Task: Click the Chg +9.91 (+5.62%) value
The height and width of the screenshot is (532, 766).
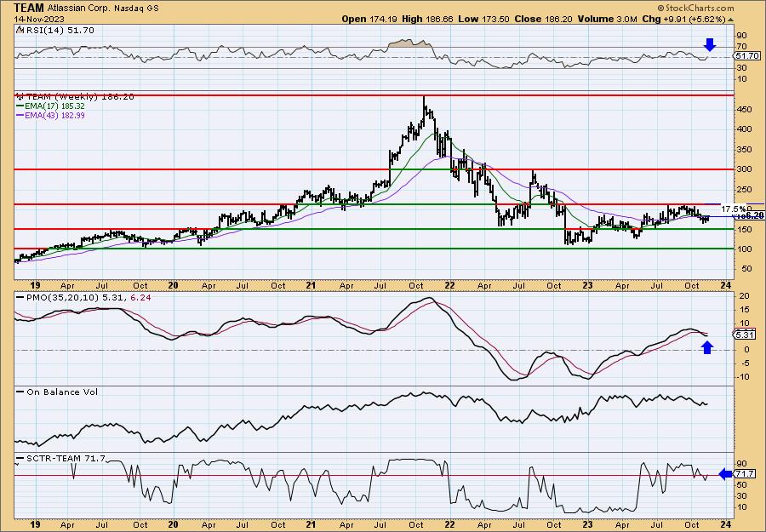Action: coord(683,19)
